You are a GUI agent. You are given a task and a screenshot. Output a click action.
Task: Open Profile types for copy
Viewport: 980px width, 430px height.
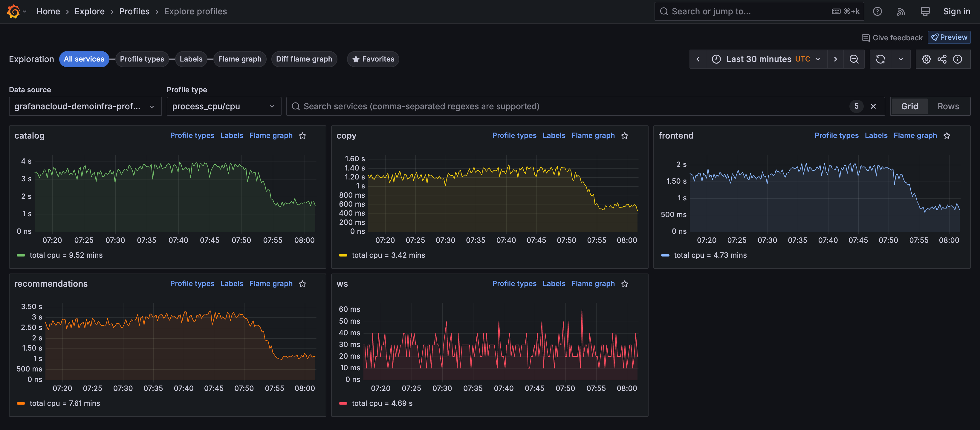(x=514, y=136)
